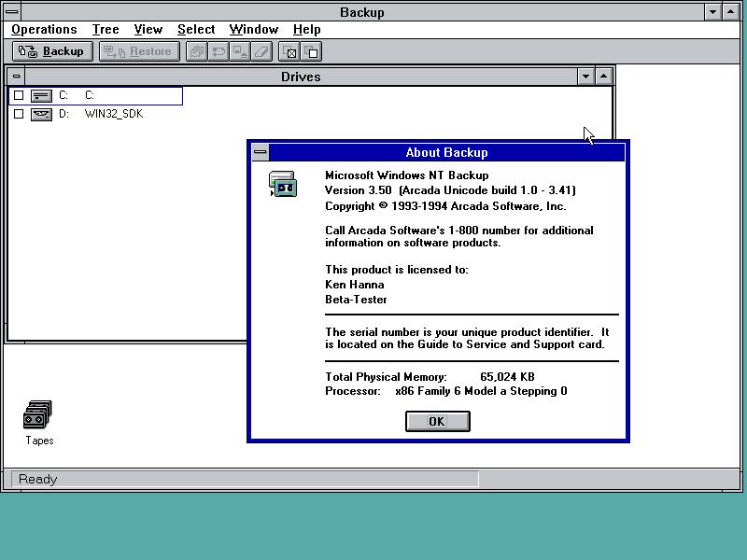The width and height of the screenshot is (747, 560).
Task: Click the Tapes icon label
Action: pos(39,441)
